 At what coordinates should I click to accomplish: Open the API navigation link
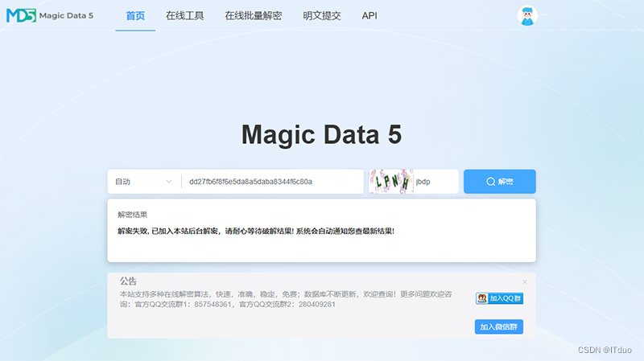pyautogui.click(x=369, y=15)
